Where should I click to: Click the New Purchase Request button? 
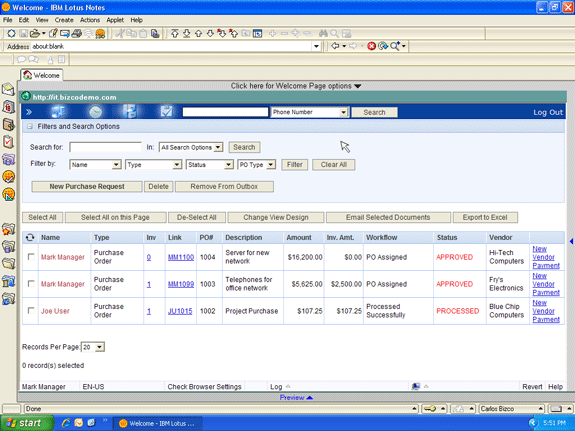87,186
